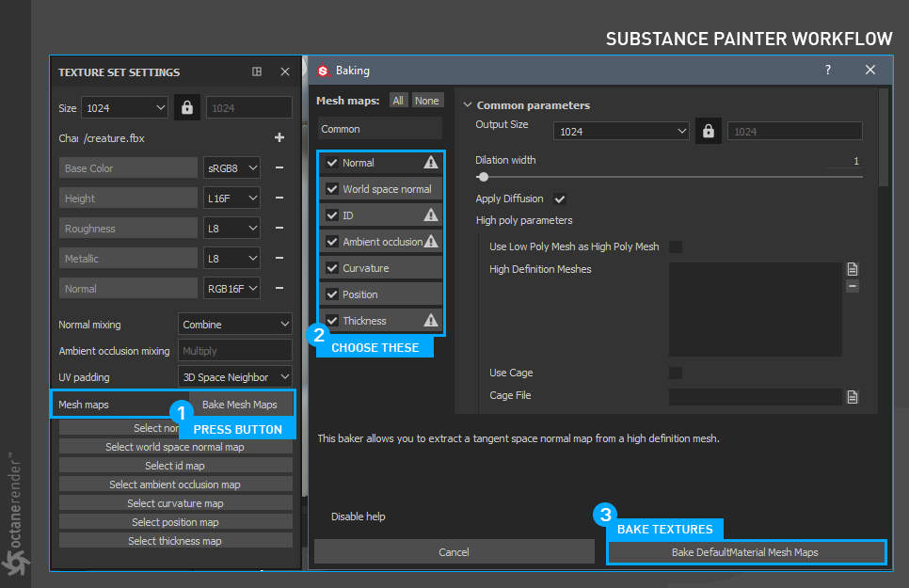Remove the Roughness channel

pyautogui.click(x=279, y=228)
